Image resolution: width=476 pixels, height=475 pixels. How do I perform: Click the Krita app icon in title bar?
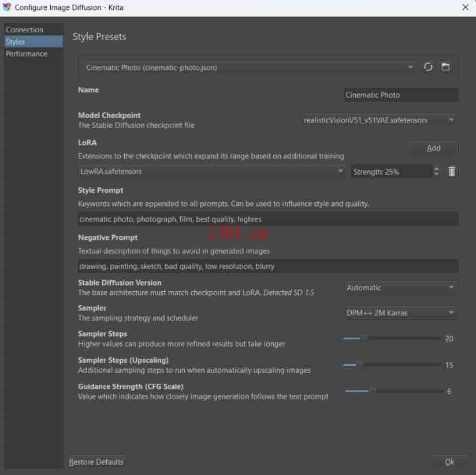(7, 7)
